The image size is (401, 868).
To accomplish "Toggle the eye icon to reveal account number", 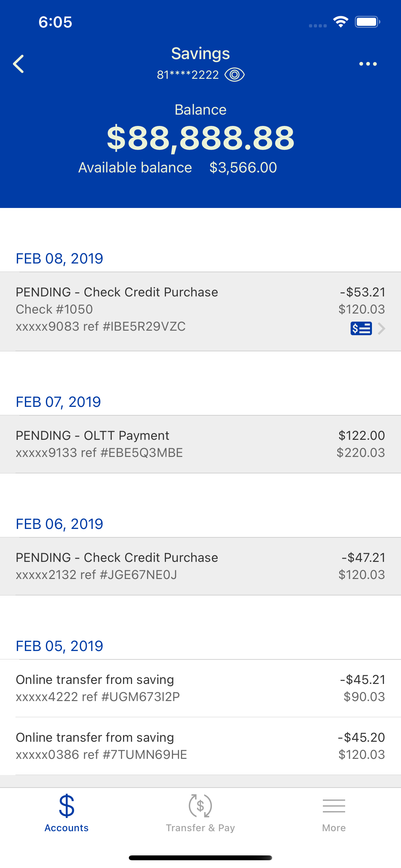I will pos(234,75).
